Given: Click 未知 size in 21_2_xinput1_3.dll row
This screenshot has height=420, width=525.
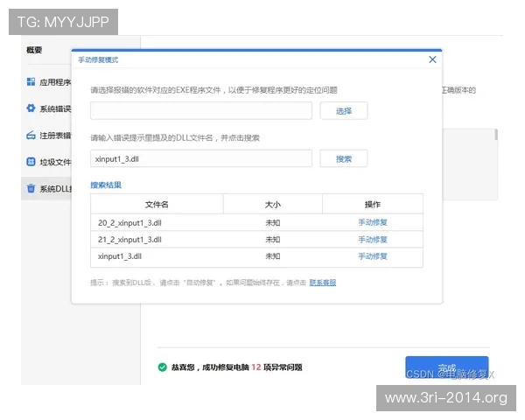Looking at the screenshot, I should click(272, 240).
